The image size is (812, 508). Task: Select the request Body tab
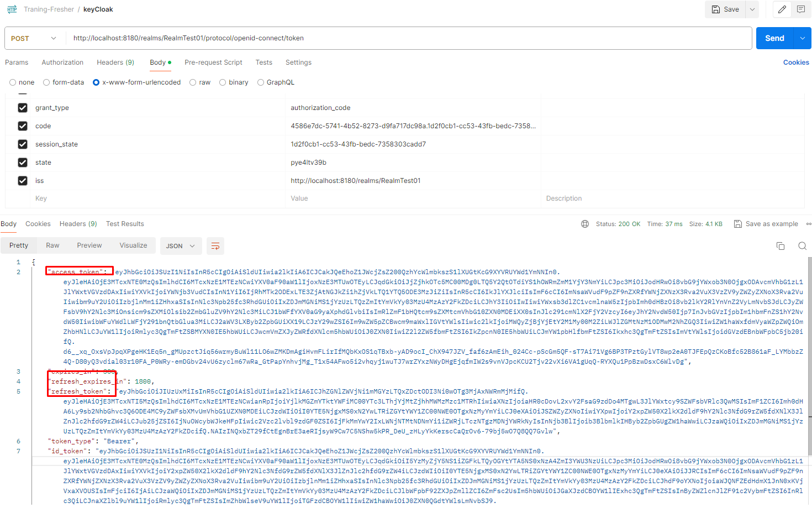pos(160,62)
